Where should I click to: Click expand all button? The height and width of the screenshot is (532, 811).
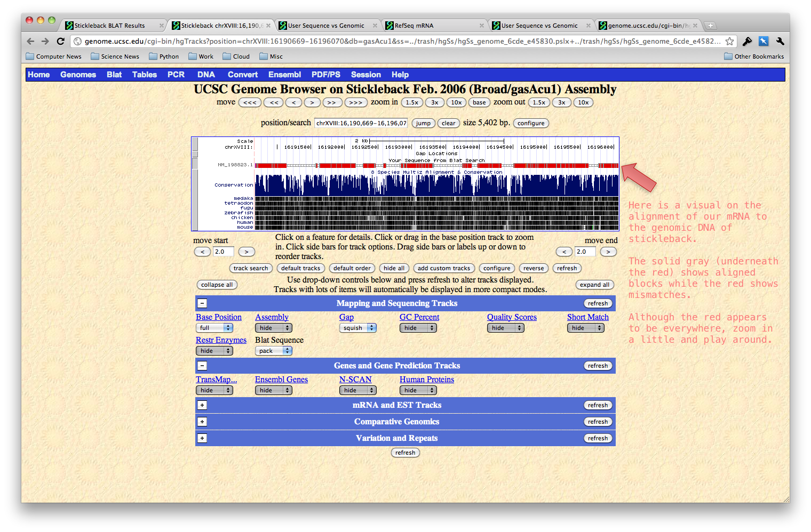click(595, 285)
